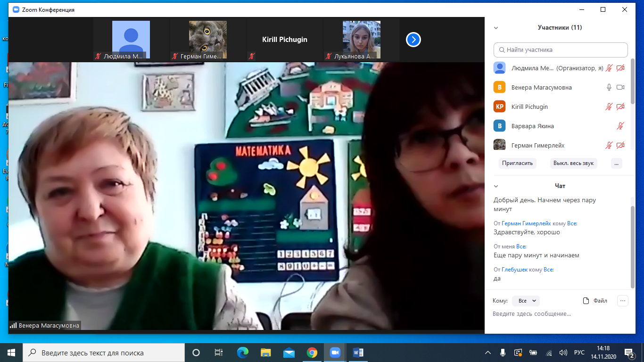Open more participant options menu
The height and width of the screenshot is (362, 644).
[x=616, y=163]
